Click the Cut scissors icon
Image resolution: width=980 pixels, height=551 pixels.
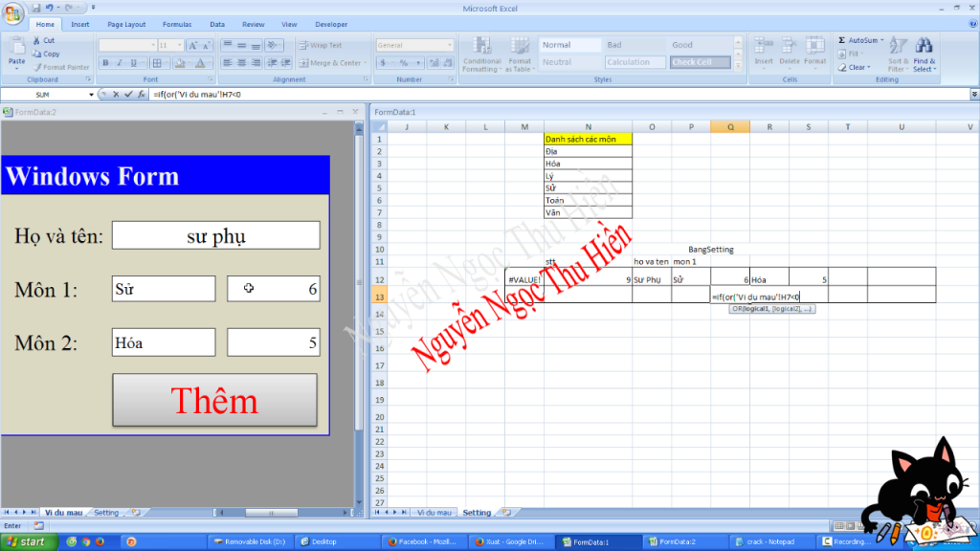pos(36,41)
